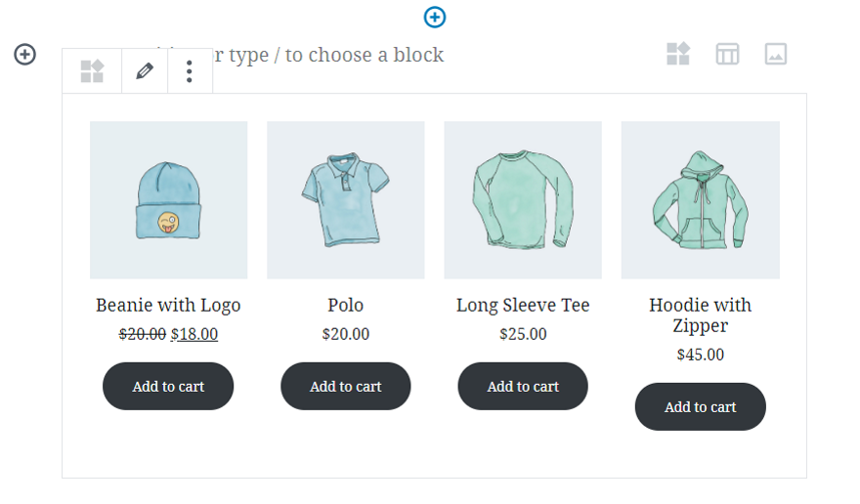The height and width of the screenshot is (504, 860).
Task: Open the three-dot more options menu
Action: pos(190,71)
